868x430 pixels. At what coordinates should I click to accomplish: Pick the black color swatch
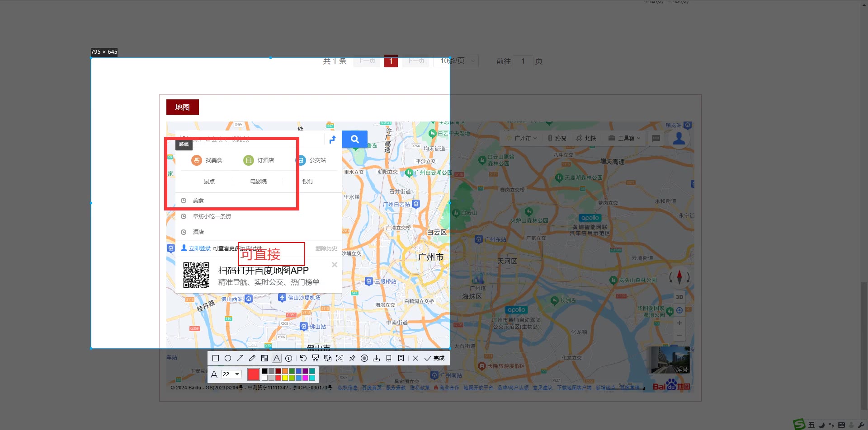pos(264,371)
